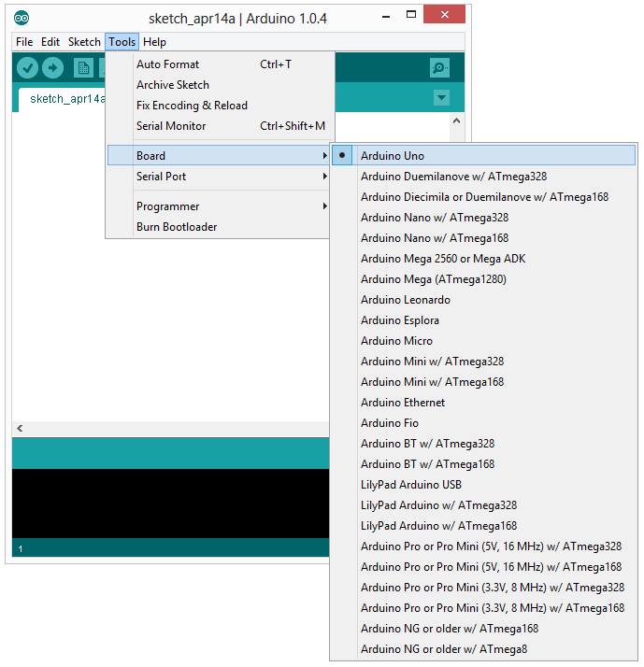
Task: Open the tab dropdown arrow button
Action: tap(441, 97)
